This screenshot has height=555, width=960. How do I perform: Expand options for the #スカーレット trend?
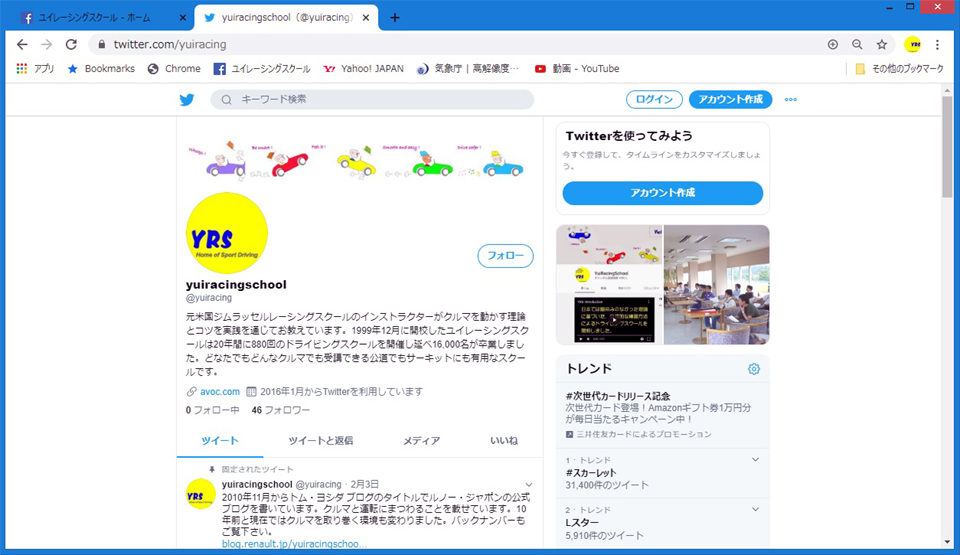(755, 459)
